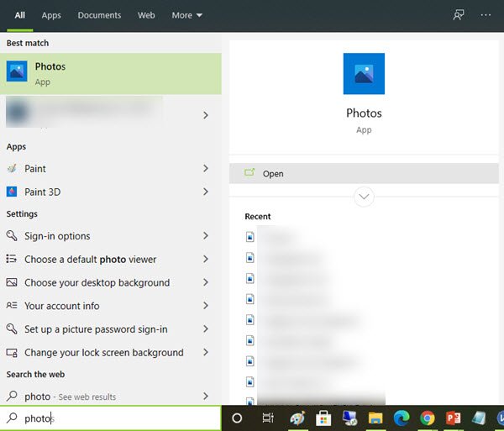504x431 pixels.
Task: Click the feedback icon in search header
Action: click(459, 15)
